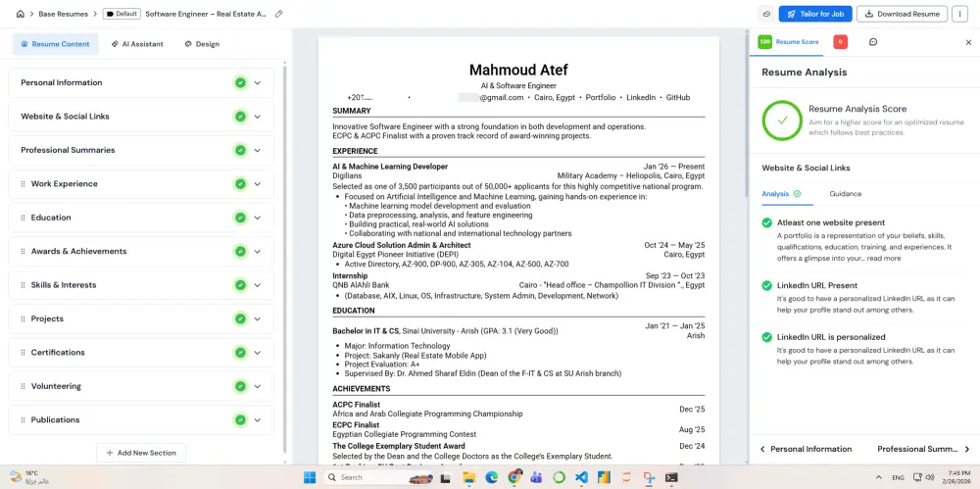Switch to the AI Assistant tab

[x=137, y=44]
